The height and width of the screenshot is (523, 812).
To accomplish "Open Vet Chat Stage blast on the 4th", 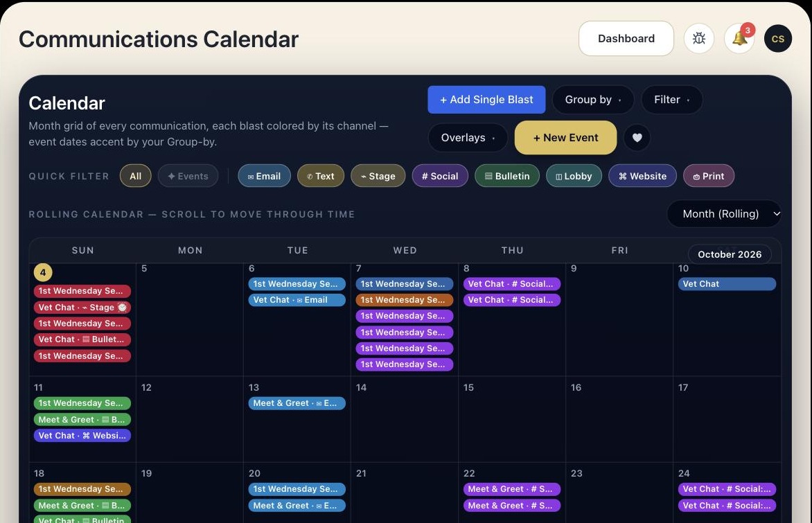I will tap(82, 307).
